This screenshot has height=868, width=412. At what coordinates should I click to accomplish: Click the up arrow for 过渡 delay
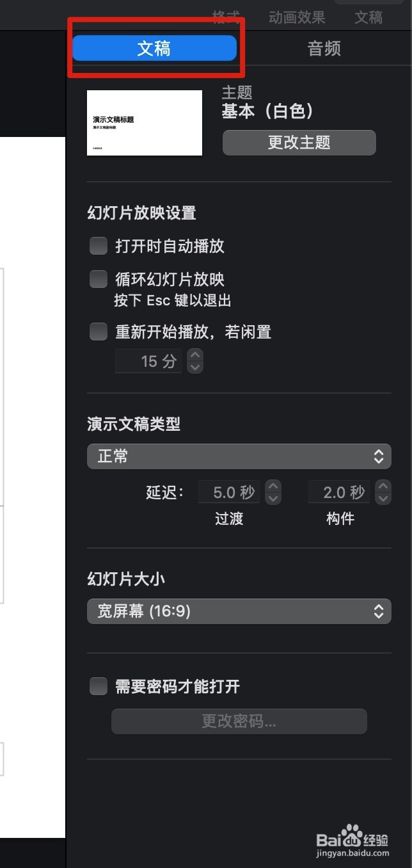tap(272, 486)
